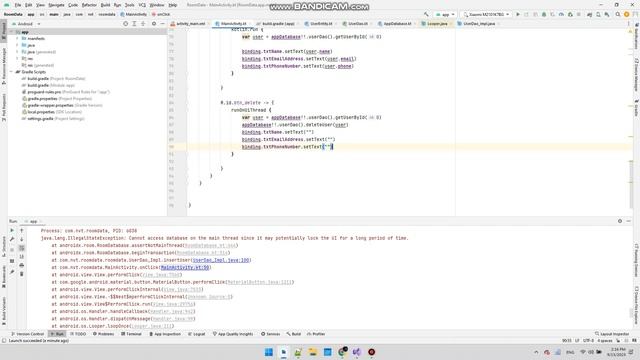The width and height of the screenshot is (640, 360).
Task: Open Bookmarks side tab
Action: point(4,276)
